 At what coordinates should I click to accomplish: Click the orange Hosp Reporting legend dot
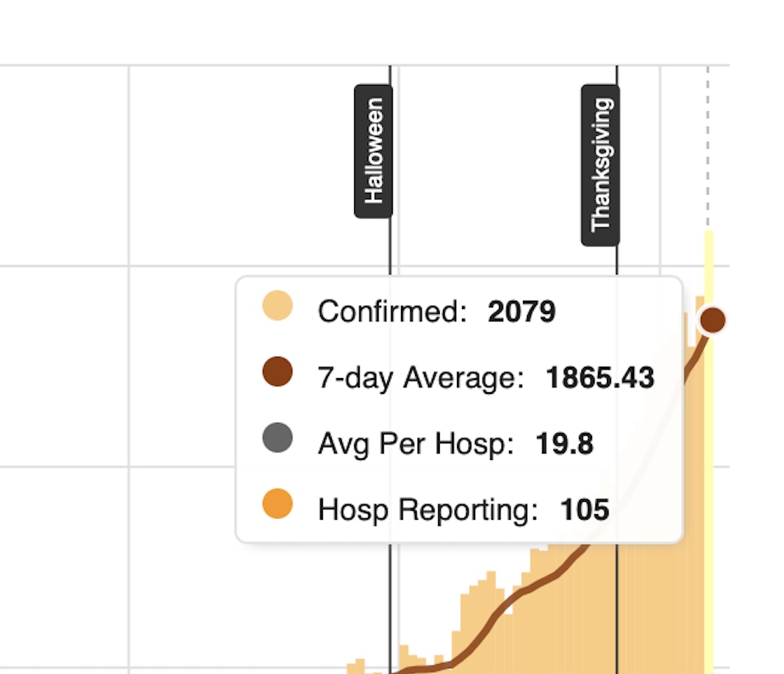278,503
